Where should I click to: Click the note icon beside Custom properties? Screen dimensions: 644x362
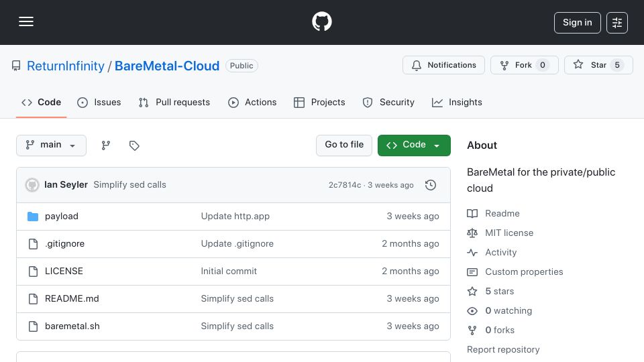click(472, 272)
